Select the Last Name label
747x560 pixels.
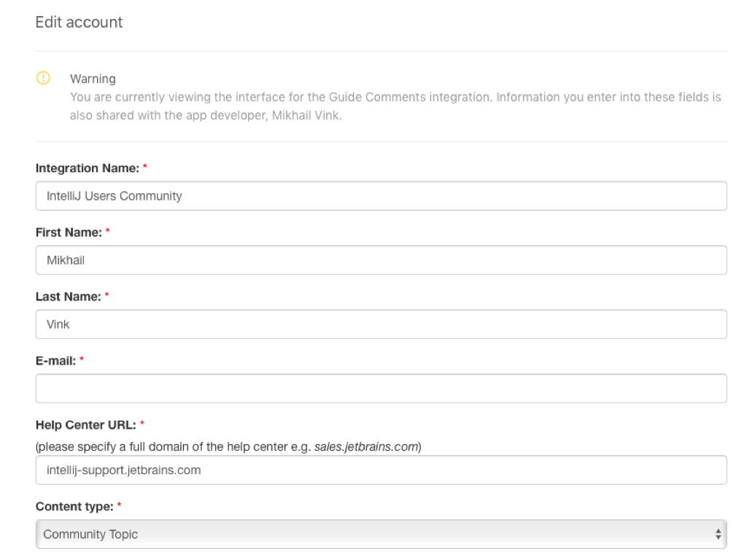click(x=68, y=297)
